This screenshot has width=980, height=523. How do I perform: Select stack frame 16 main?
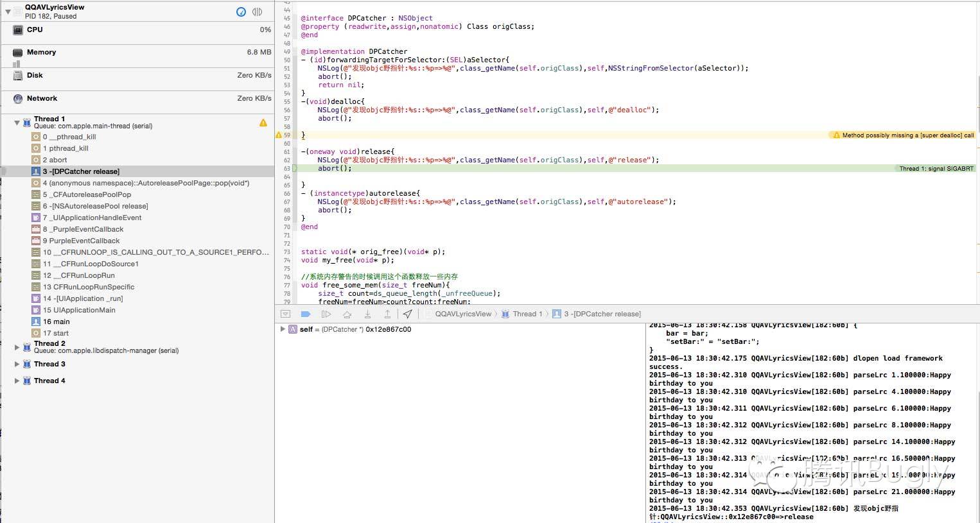(57, 322)
